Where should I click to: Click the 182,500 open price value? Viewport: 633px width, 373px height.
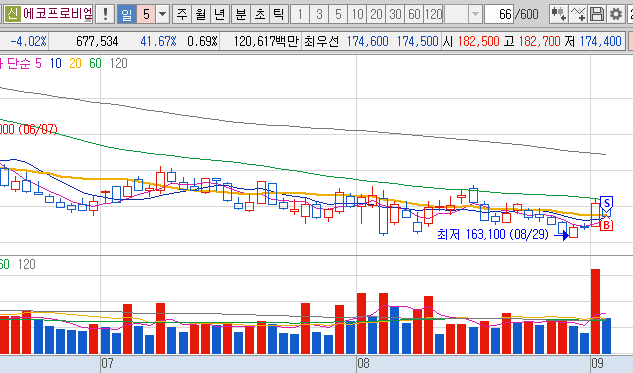(479, 41)
